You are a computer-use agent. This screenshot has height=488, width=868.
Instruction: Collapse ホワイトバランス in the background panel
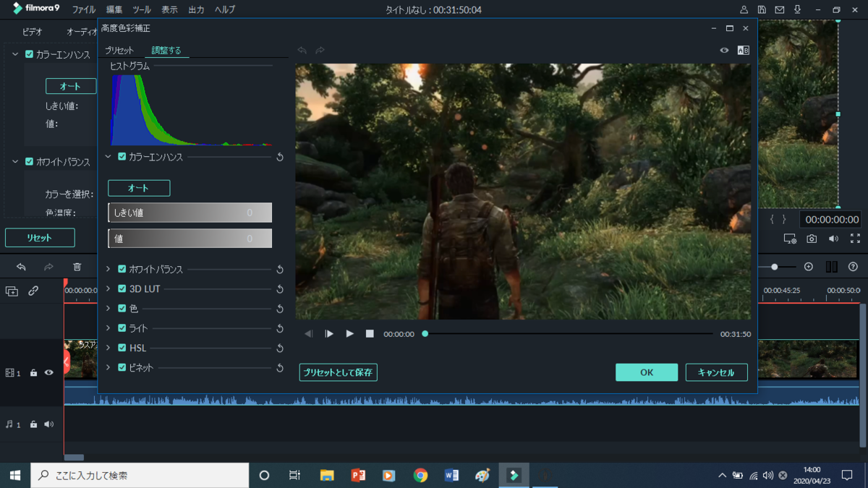coord(15,162)
